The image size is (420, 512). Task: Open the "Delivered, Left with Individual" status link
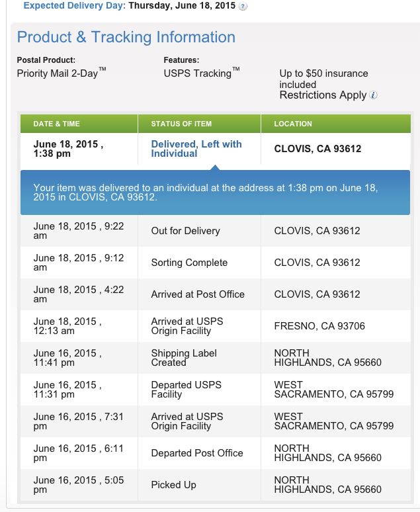(x=196, y=149)
